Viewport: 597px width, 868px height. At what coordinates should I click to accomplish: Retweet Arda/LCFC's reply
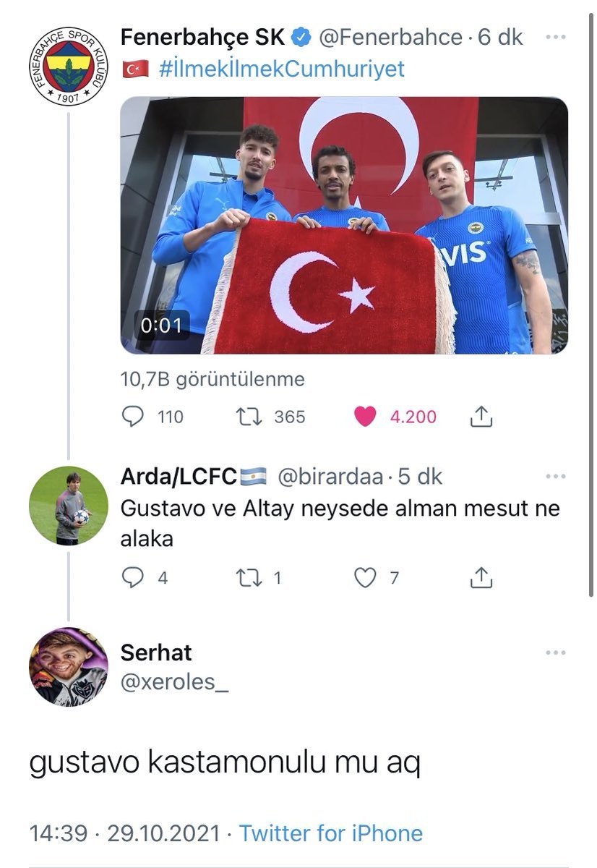point(248,578)
